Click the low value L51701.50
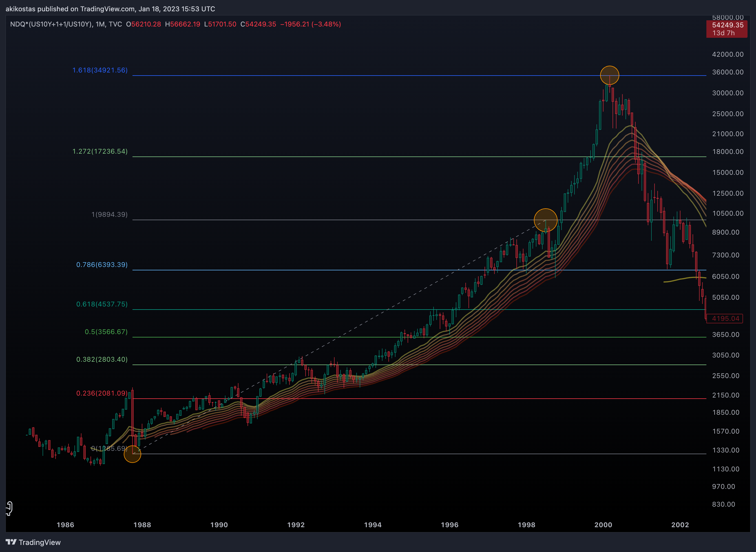The width and height of the screenshot is (756, 552). (220, 24)
